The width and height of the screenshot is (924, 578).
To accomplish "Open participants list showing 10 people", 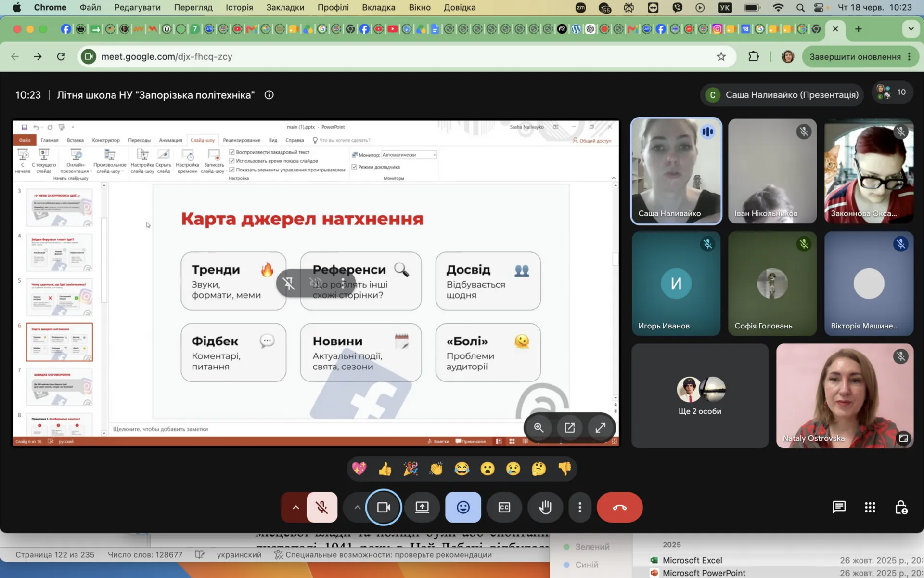I will (892, 92).
